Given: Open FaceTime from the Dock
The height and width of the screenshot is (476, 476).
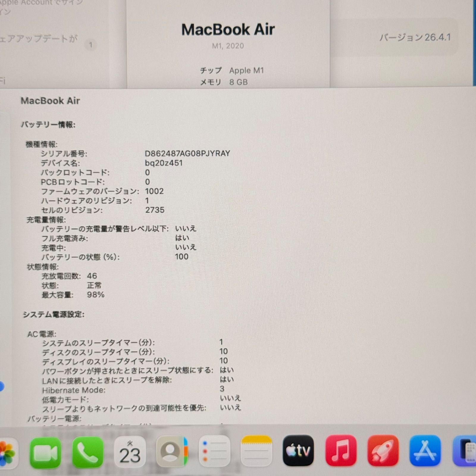Looking at the screenshot, I should (x=45, y=452).
